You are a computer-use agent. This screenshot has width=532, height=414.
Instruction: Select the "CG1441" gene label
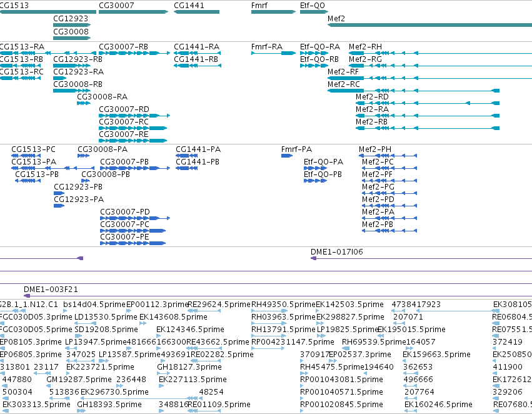189,6
